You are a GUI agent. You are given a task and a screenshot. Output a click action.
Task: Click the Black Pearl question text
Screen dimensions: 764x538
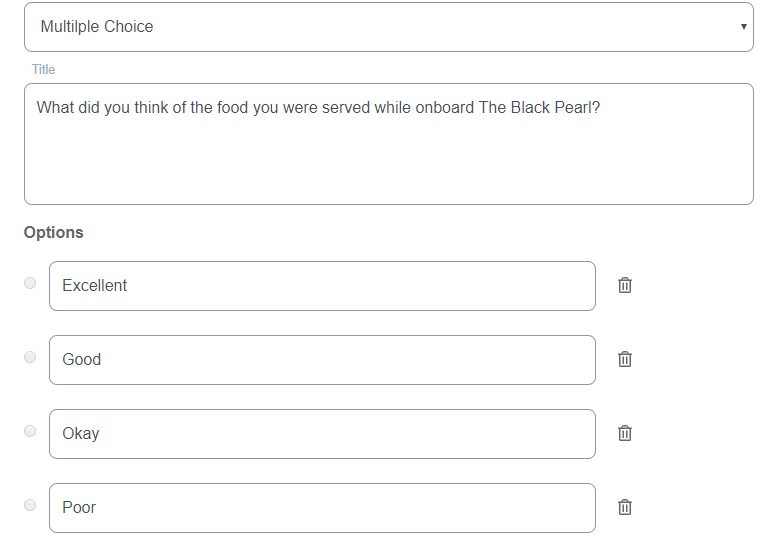(318, 107)
